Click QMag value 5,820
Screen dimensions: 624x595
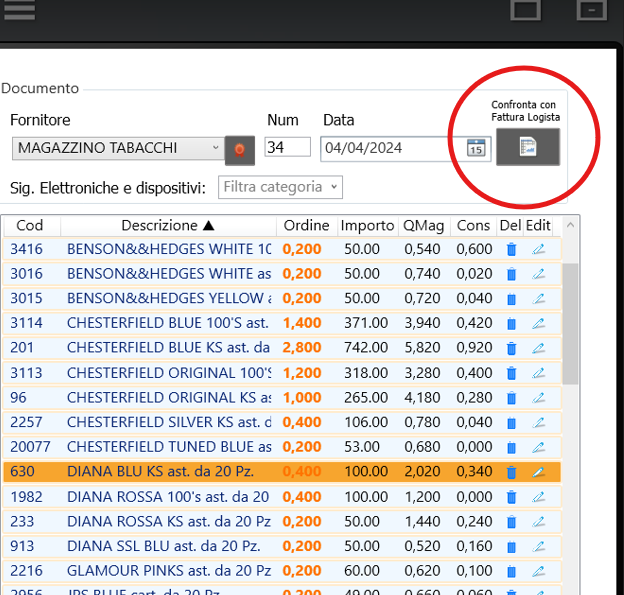422,348
